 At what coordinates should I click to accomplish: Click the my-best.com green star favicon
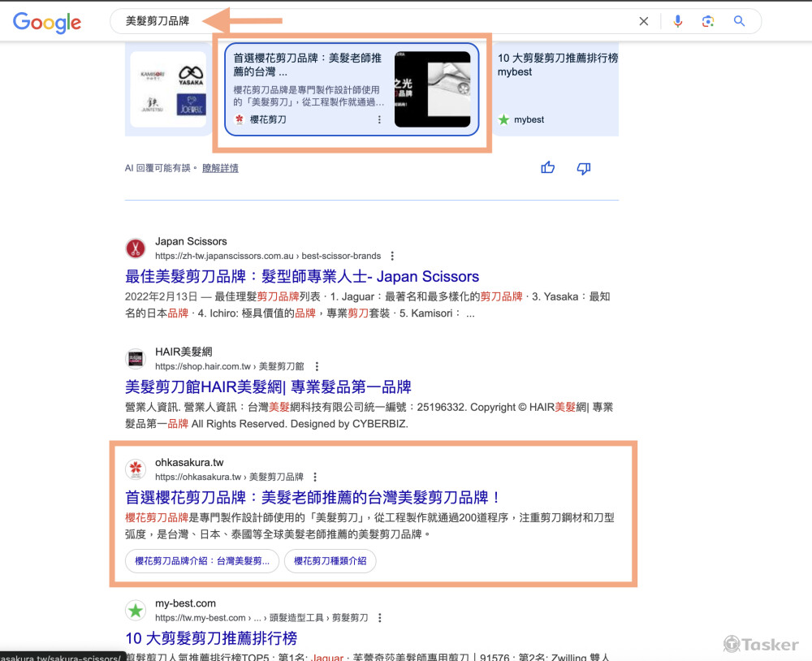point(136,611)
